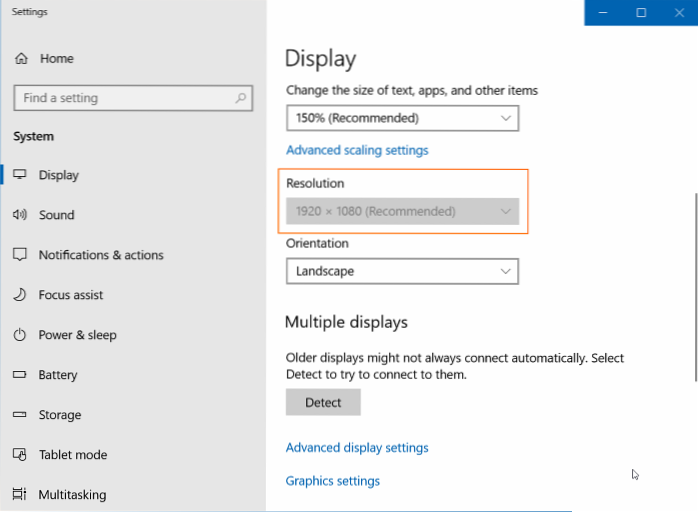Focus the Find a setting search box

point(120,98)
